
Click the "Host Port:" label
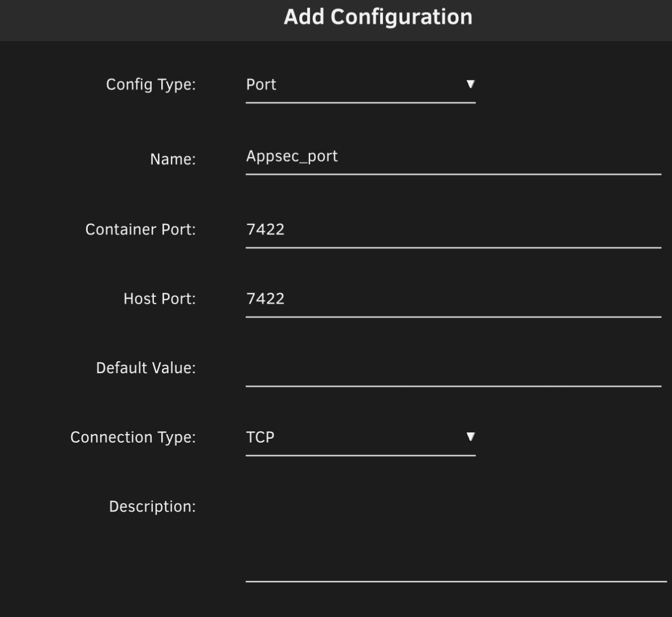click(x=160, y=299)
